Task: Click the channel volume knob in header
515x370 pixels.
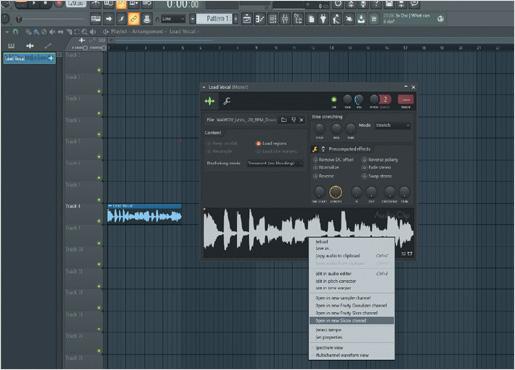Action: (x=359, y=99)
